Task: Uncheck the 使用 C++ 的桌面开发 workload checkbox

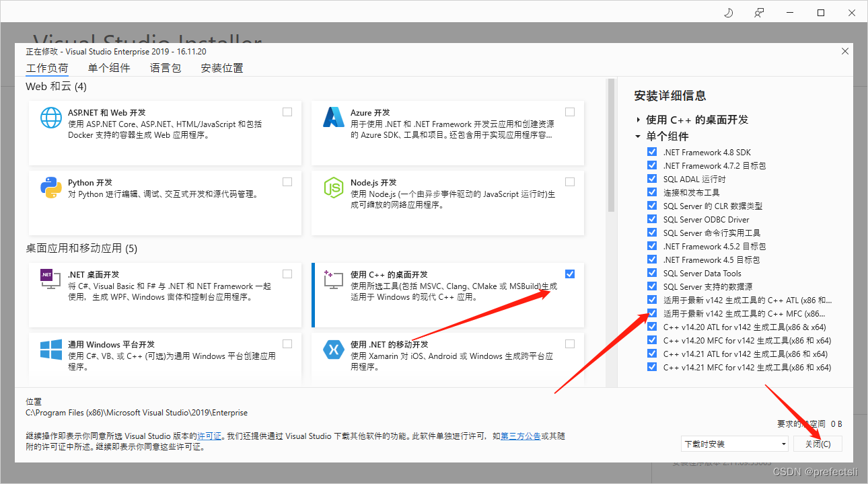Action: pos(570,274)
